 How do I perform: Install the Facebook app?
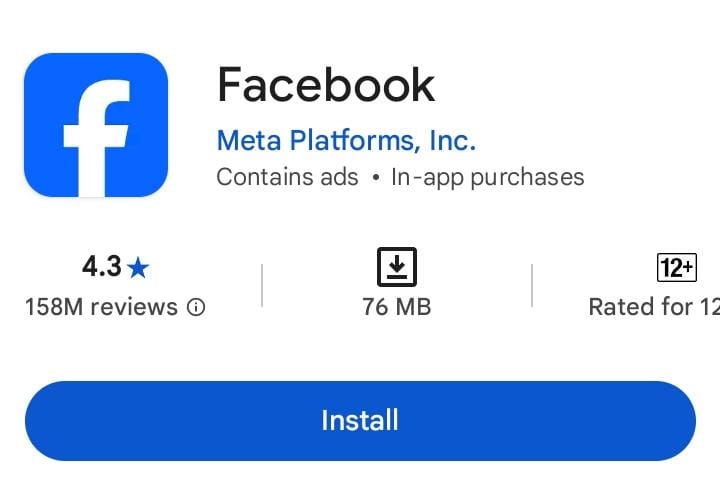tap(360, 421)
